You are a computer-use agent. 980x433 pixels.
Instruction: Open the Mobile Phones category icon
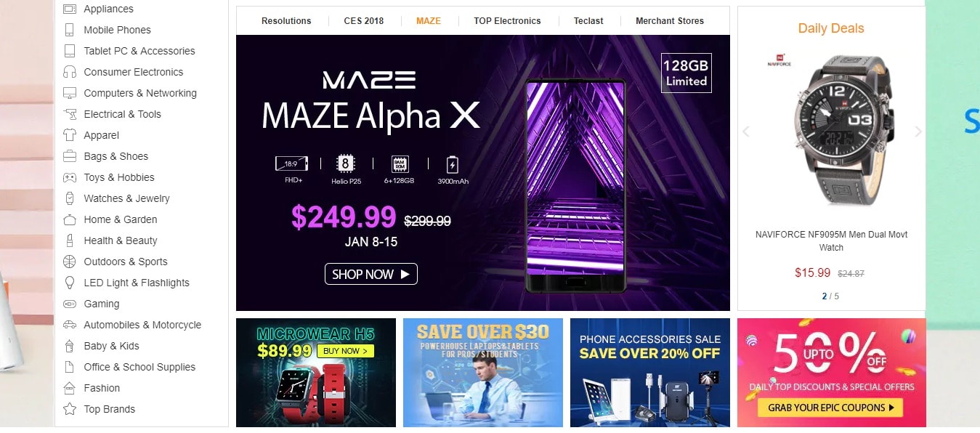70,30
